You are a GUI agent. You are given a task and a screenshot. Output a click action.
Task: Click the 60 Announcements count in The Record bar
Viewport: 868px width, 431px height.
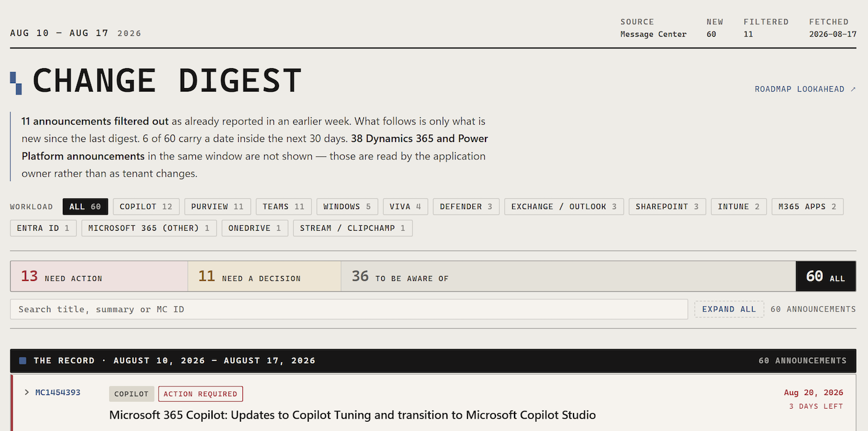(x=802, y=360)
